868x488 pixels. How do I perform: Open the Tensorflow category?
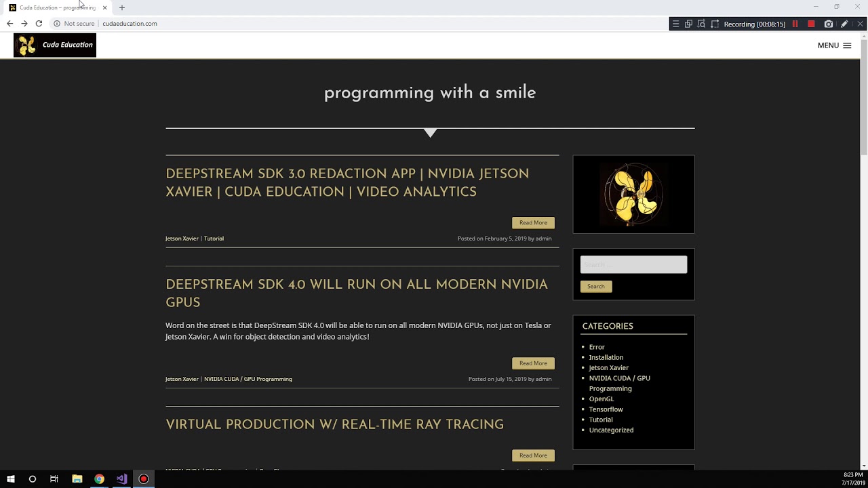coord(606,409)
